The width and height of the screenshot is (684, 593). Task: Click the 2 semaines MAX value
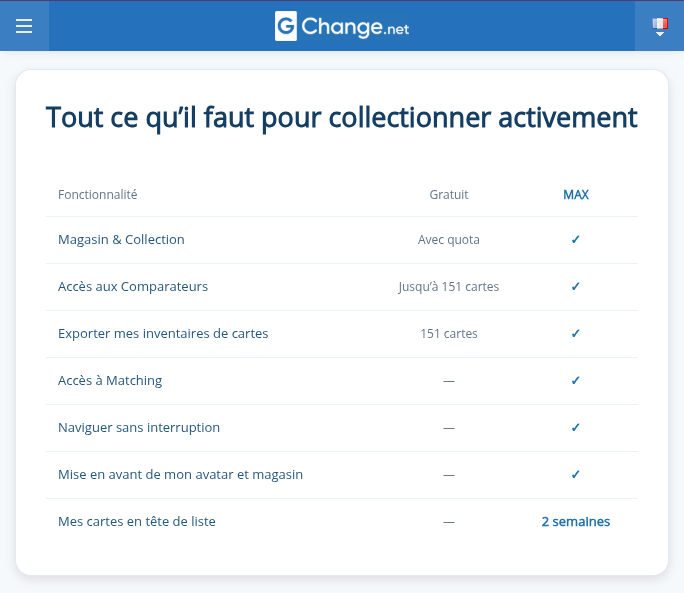[x=576, y=522]
